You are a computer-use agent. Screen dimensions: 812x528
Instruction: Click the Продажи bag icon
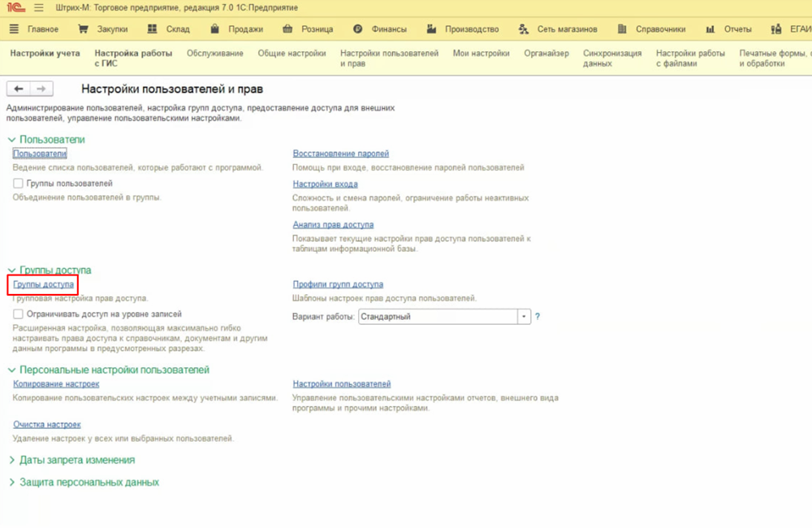[215, 29]
